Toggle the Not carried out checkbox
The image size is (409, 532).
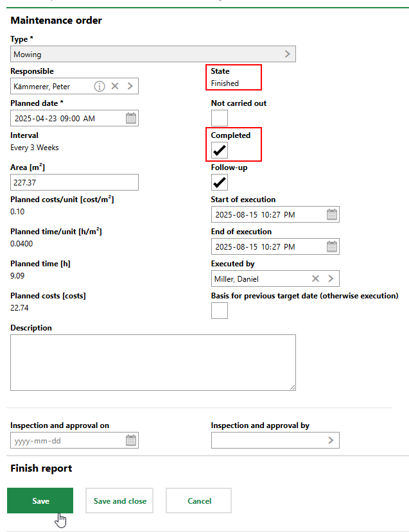(220, 118)
